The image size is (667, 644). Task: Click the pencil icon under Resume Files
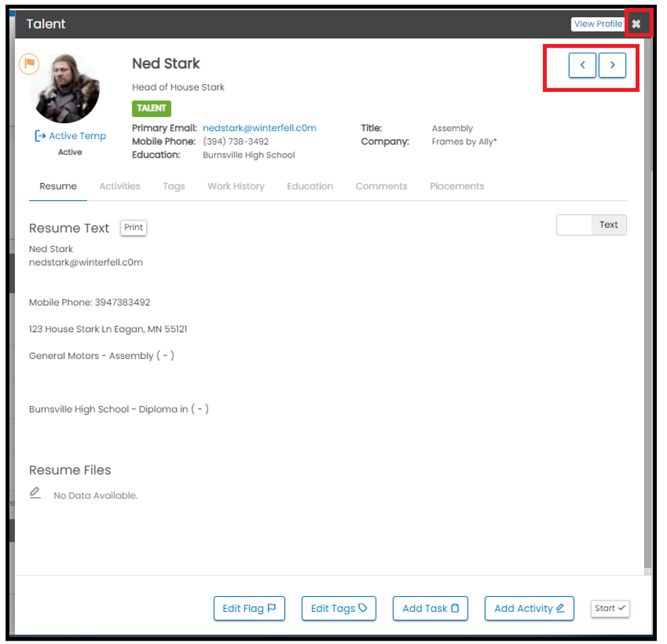pyautogui.click(x=36, y=492)
